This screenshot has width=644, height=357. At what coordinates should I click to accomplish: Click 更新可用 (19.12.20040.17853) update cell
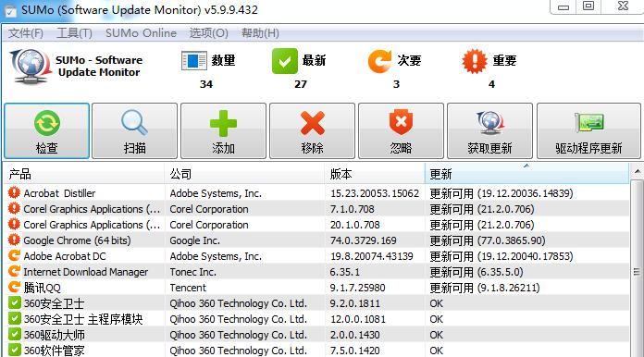click(x=502, y=256)
